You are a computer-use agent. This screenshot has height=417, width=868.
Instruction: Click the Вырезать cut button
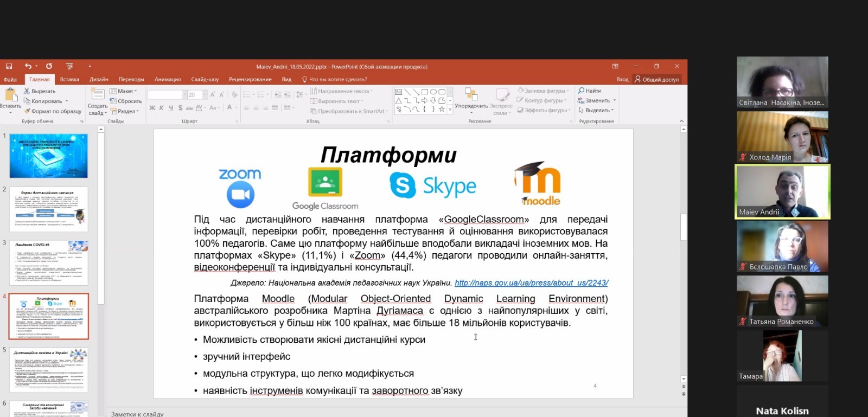click(40, 91)
